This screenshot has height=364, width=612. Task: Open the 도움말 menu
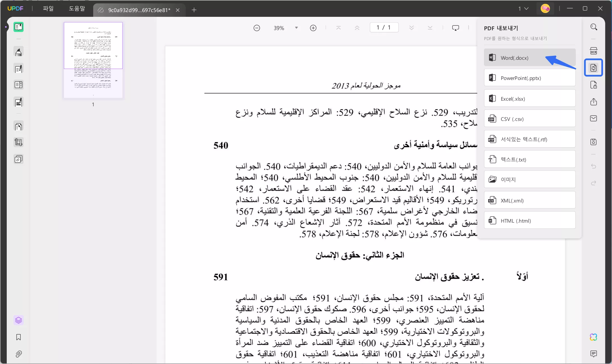77,8
